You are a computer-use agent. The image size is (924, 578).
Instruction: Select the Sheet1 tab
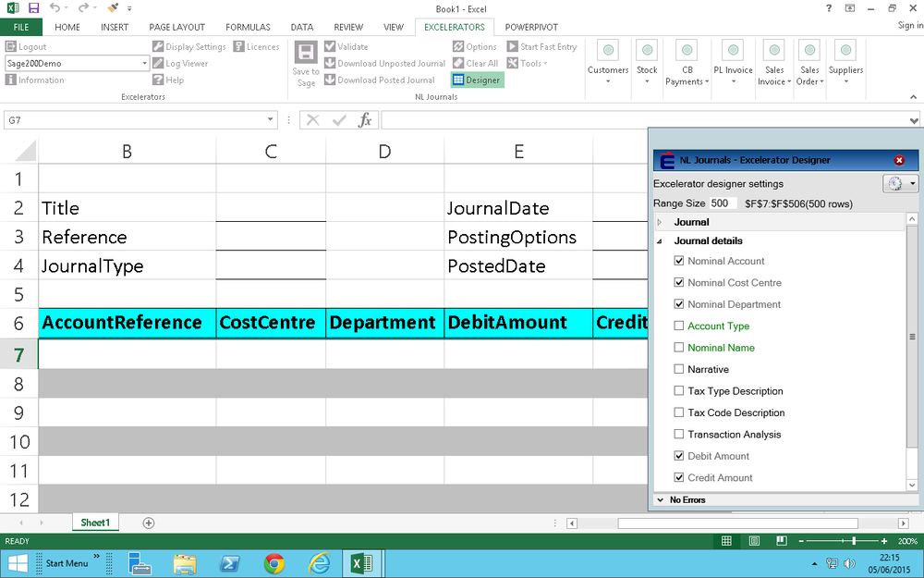[95, 523]
